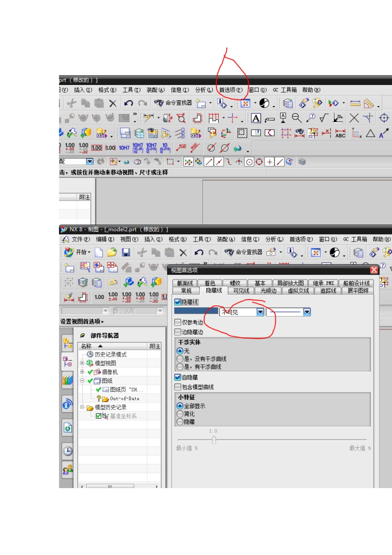Select 是，有干涉曲线 radio option
The image size is (392, 555).
180,367
